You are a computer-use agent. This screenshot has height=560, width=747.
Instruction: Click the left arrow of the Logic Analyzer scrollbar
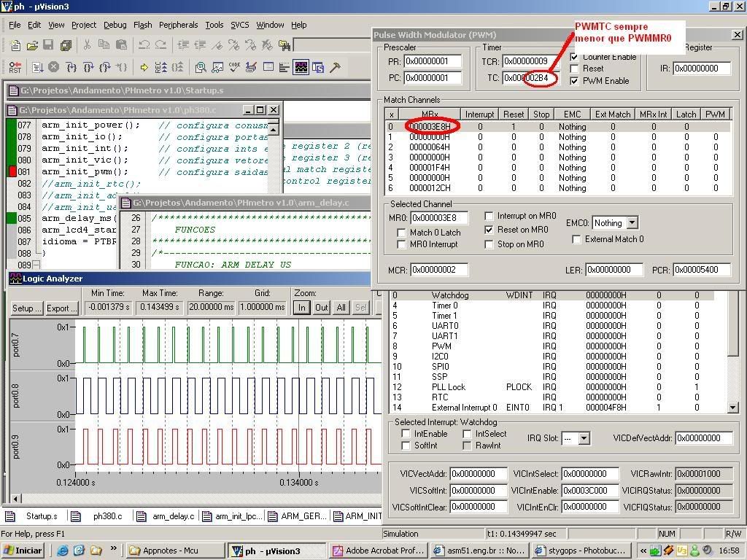coord(15,499)
